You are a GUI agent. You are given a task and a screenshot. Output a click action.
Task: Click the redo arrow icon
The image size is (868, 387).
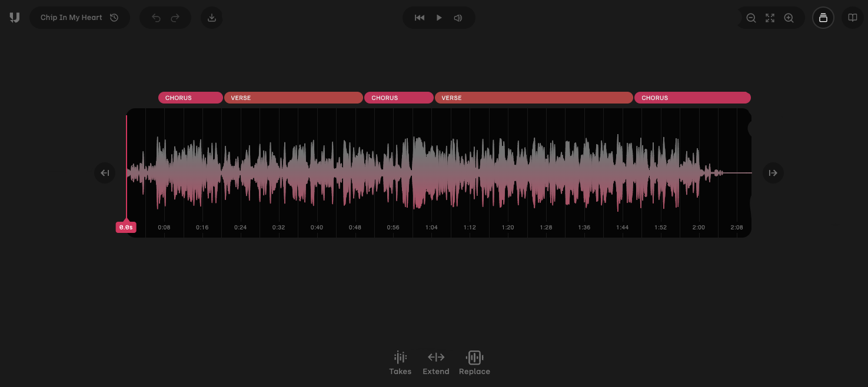(x=175, y=18)
